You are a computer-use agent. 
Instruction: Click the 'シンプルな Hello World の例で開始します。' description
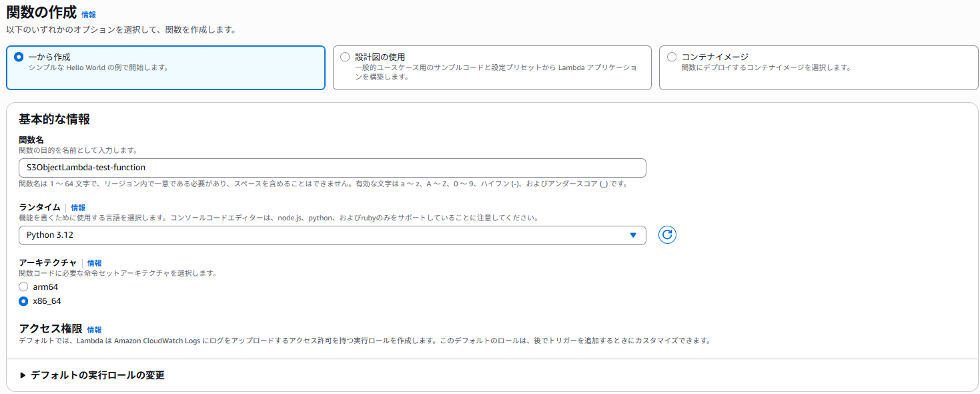click(x=98, y=68)
